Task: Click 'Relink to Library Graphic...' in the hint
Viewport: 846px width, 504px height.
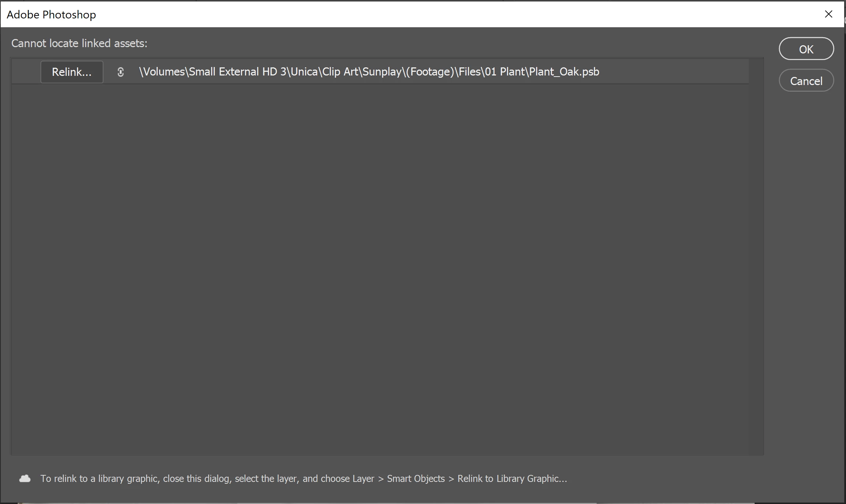Action: pos(512,478)
